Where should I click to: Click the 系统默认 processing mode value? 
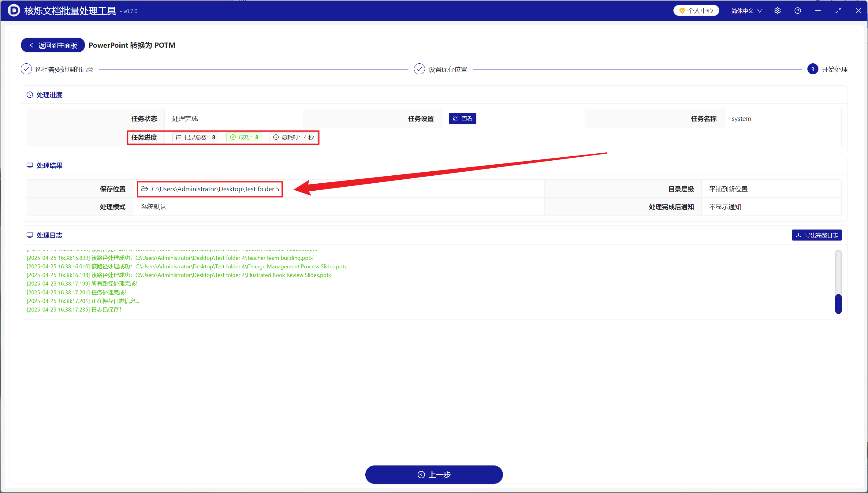click(154, 207)
